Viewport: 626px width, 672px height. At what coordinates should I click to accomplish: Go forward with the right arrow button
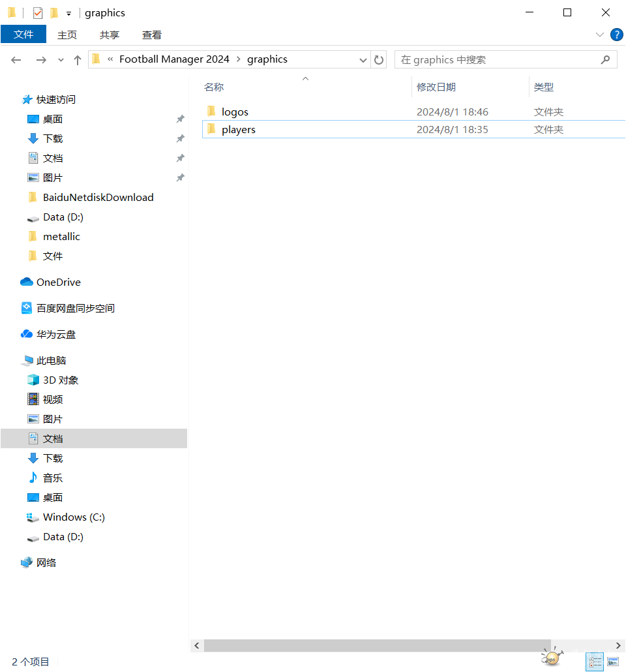click(x=41, y=60)
